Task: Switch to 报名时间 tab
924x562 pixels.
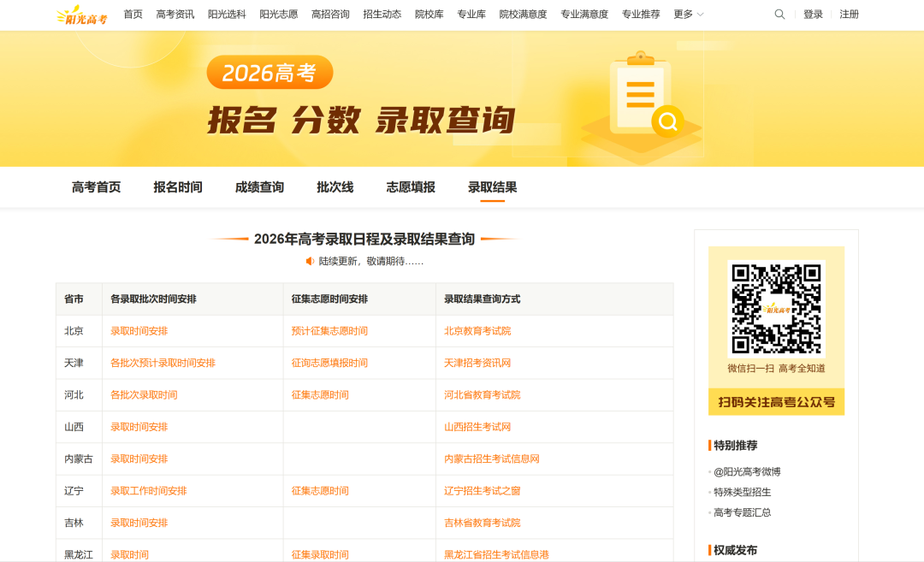Action: coord(178,187)
